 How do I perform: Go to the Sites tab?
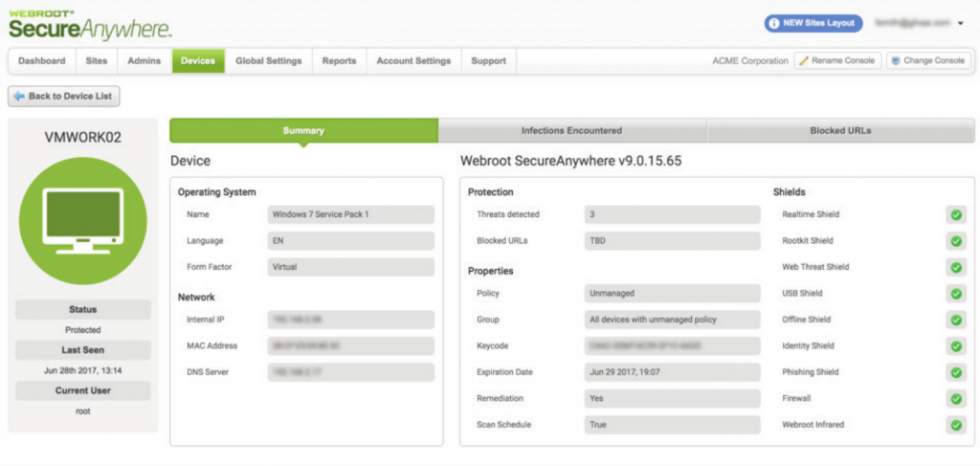(97, 61)
